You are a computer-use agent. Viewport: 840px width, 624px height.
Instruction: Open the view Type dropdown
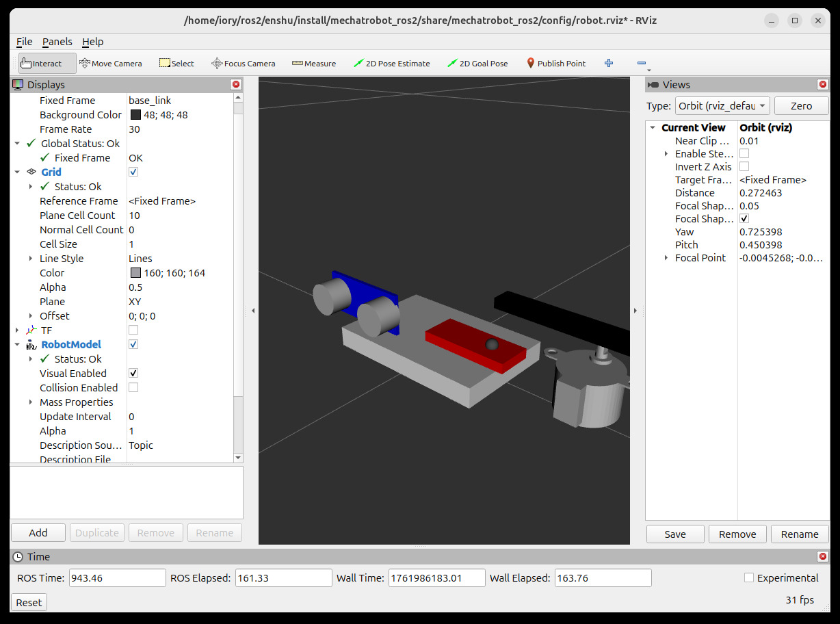tap(722, 106)
